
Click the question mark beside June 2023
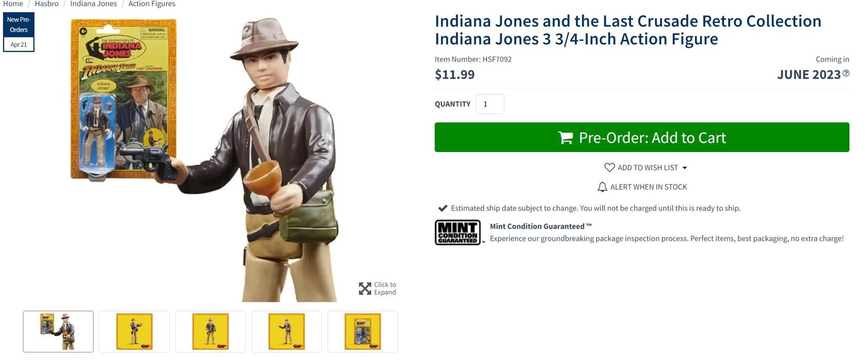pos(846,73)
